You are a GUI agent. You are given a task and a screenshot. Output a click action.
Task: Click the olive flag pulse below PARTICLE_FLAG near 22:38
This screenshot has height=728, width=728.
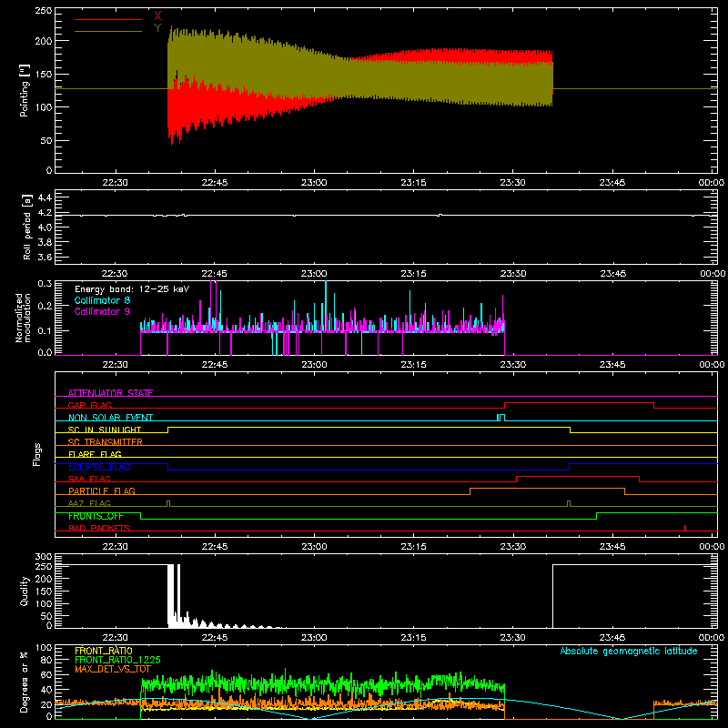(x=168, y=504)
